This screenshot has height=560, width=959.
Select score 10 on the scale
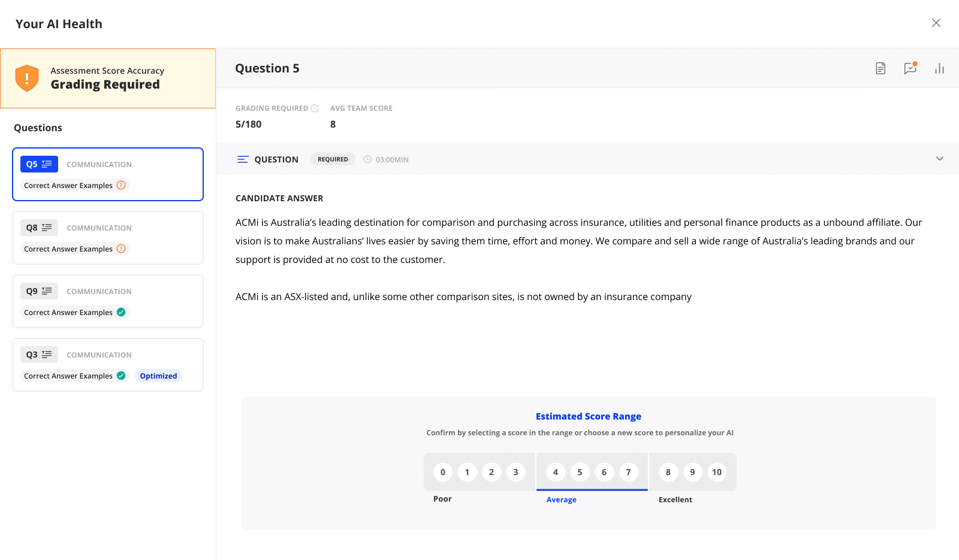pos(717,472)
